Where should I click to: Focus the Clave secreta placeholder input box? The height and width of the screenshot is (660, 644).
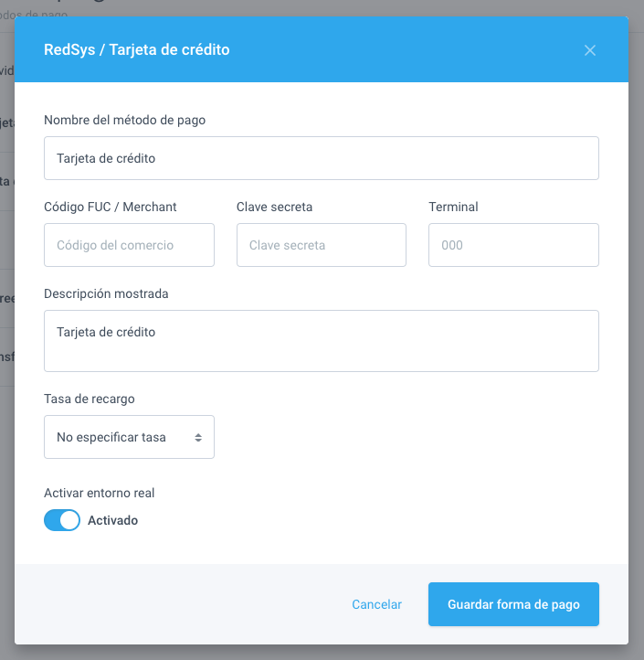pos(322,245)
